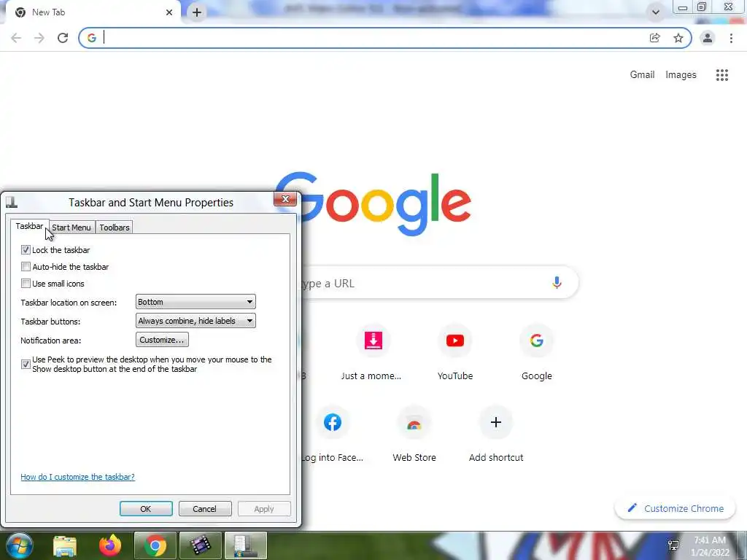Open a new tab with the plus button

click(x=197, y=12)
